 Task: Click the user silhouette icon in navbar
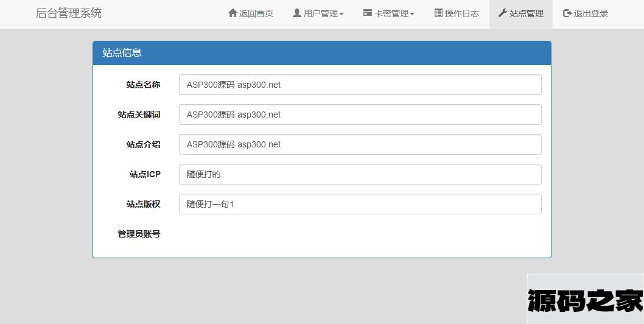297,13
